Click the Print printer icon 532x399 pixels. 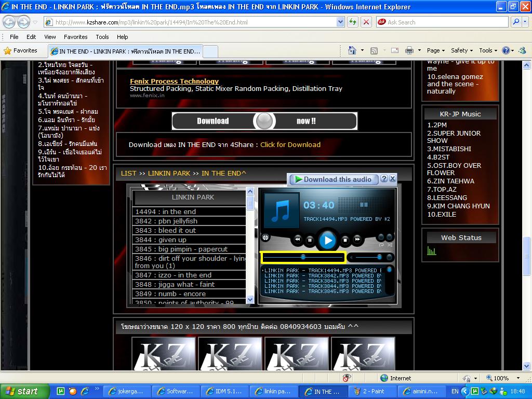tap(409, 50)
